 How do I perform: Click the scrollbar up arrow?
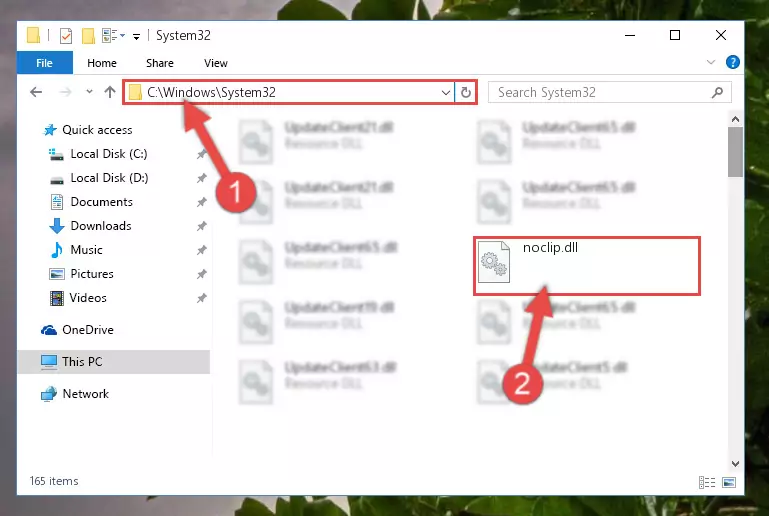point(735,119)
